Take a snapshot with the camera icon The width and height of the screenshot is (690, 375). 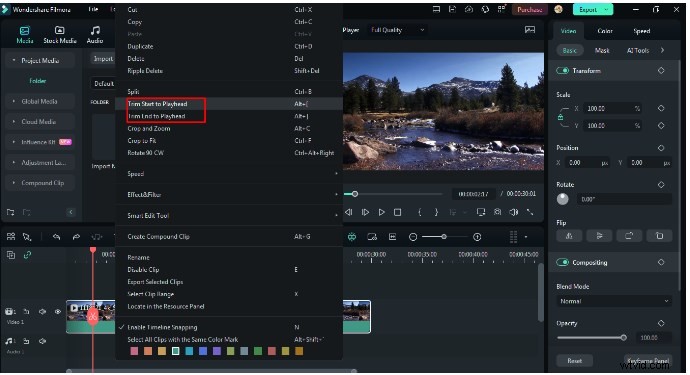497,212
